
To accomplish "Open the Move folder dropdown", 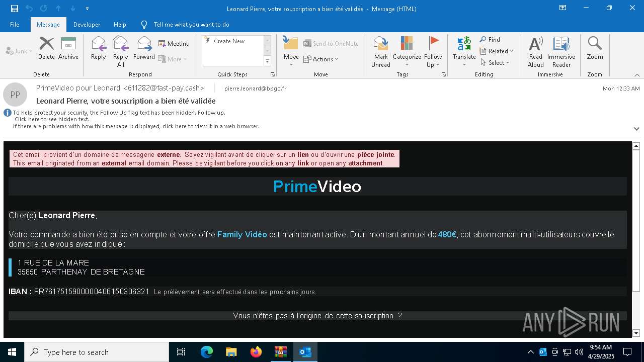I will pyautogui.click(x=291, y=52).
